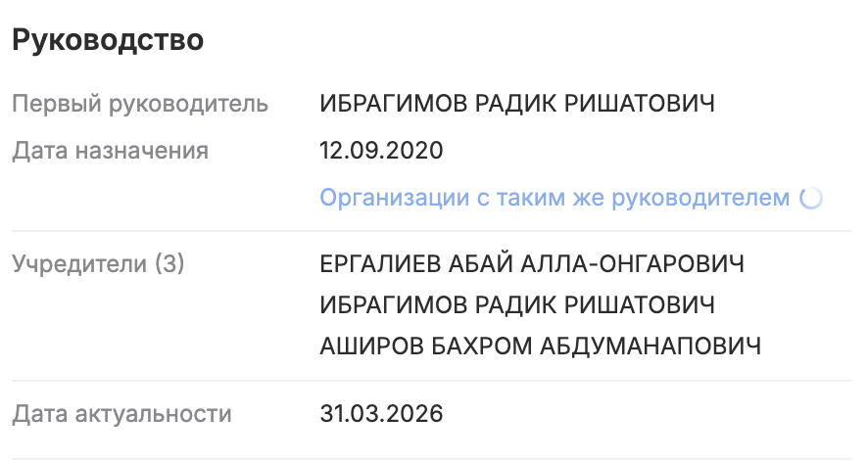Select founder ЕРГАЛИЕВ АБАЙ АЛЛА-ОНГАРОВИЧ
The width and height of the screenshot is (868, 462).
[x=532, y=263]
